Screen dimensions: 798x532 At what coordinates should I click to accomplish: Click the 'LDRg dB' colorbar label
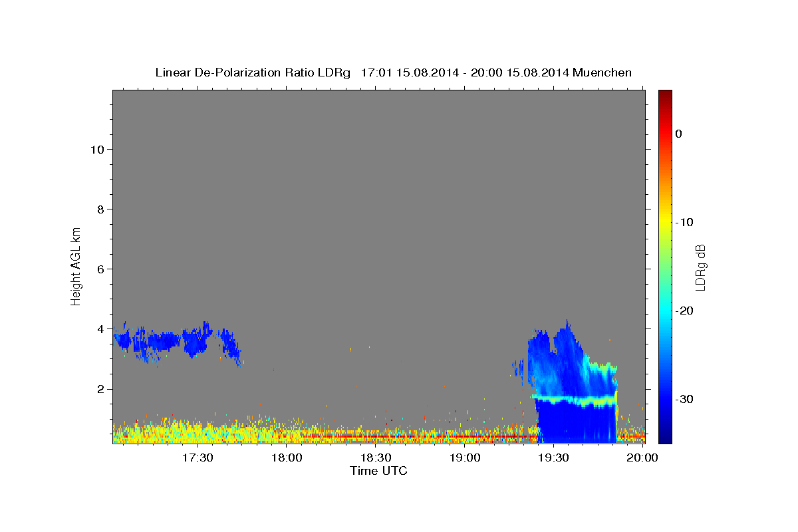pyautogui.click(x=700, y=267)
